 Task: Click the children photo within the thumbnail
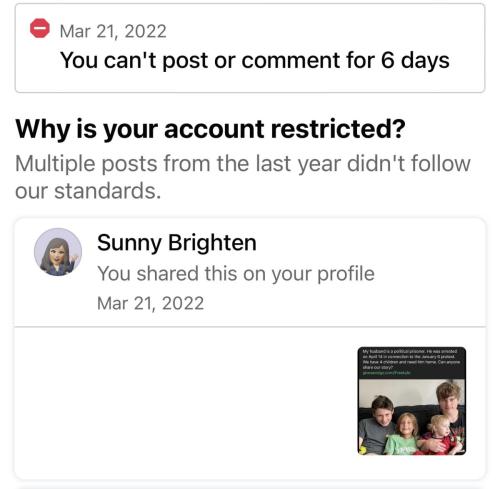pyautogui.click(x=412, y=417)
